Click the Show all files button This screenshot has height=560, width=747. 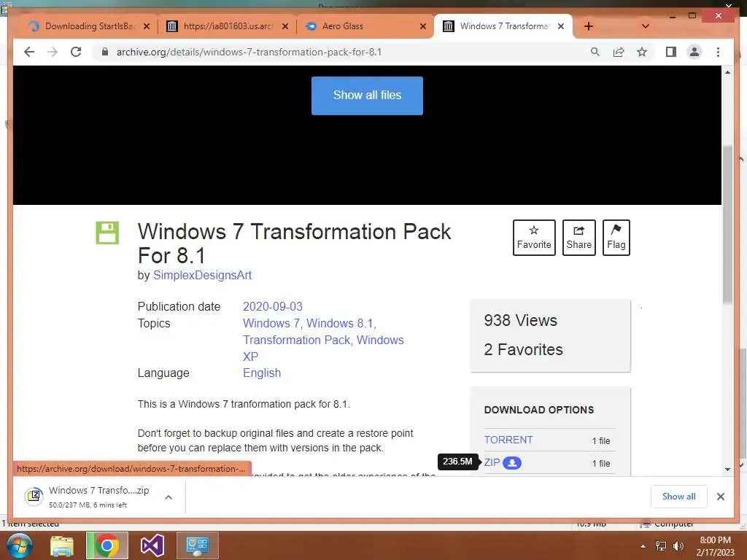pos(368,96)
